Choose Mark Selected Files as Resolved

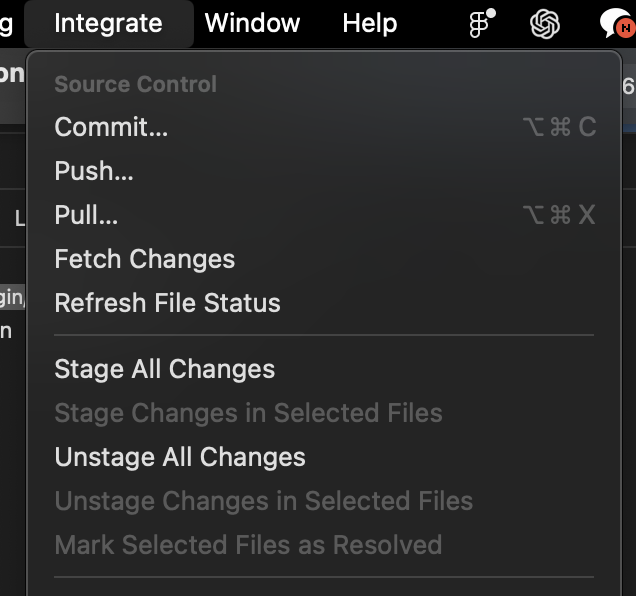pos(248,545)
